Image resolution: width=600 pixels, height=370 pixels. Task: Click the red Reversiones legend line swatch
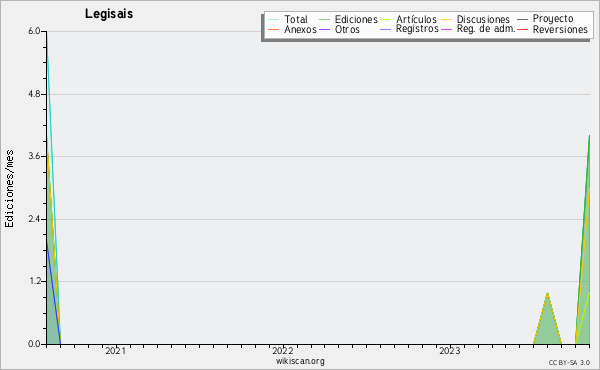tap(522, 29)
